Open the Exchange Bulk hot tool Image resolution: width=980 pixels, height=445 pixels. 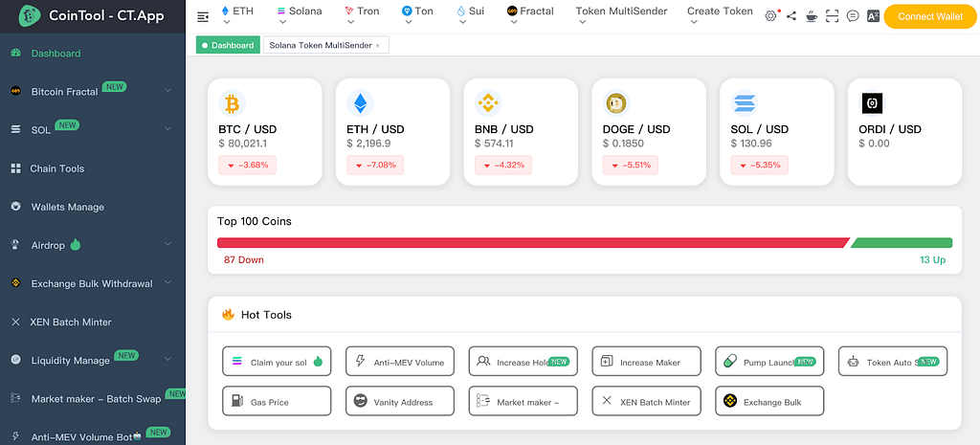(769, 401)
